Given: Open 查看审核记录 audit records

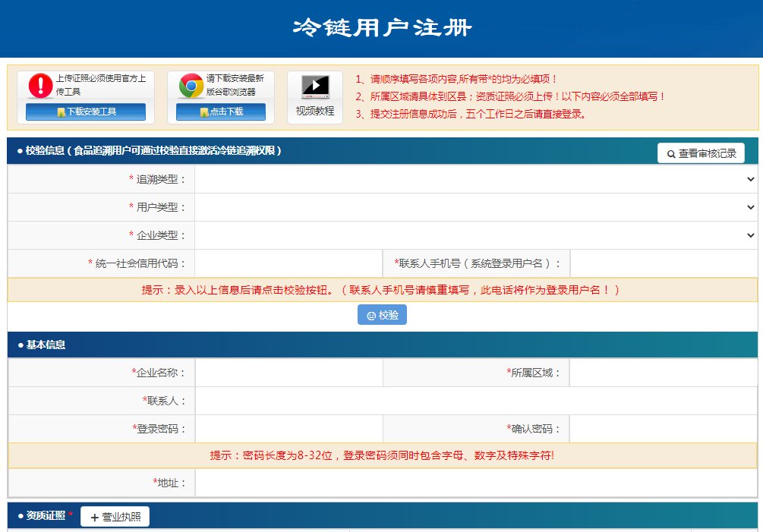Looking at the screenshot, I should click(701, 153).
